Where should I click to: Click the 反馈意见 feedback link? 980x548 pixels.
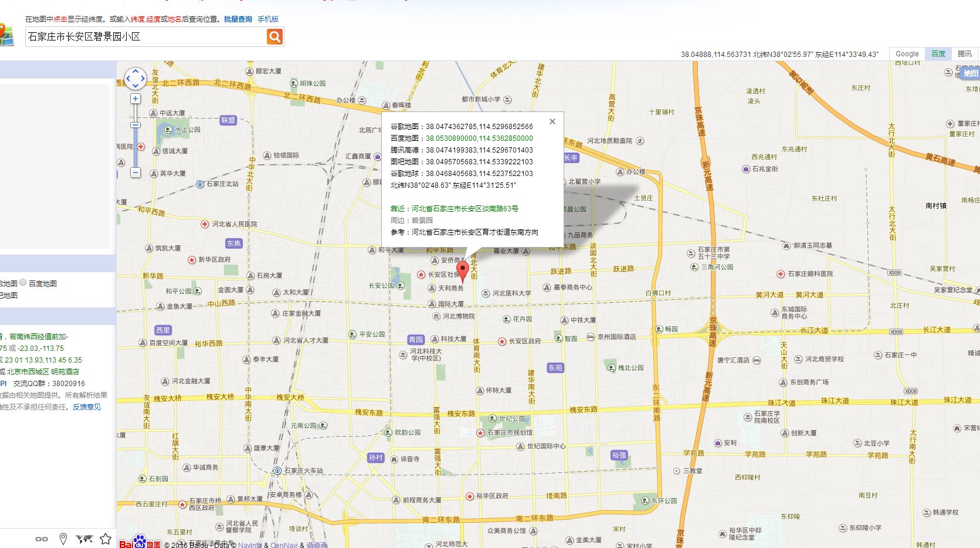click(x=87, y=407)
